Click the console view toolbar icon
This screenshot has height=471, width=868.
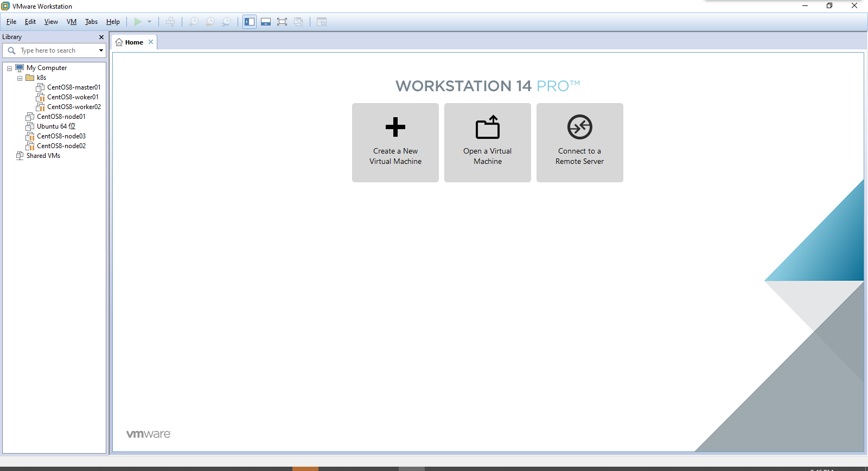click(322, 22)
